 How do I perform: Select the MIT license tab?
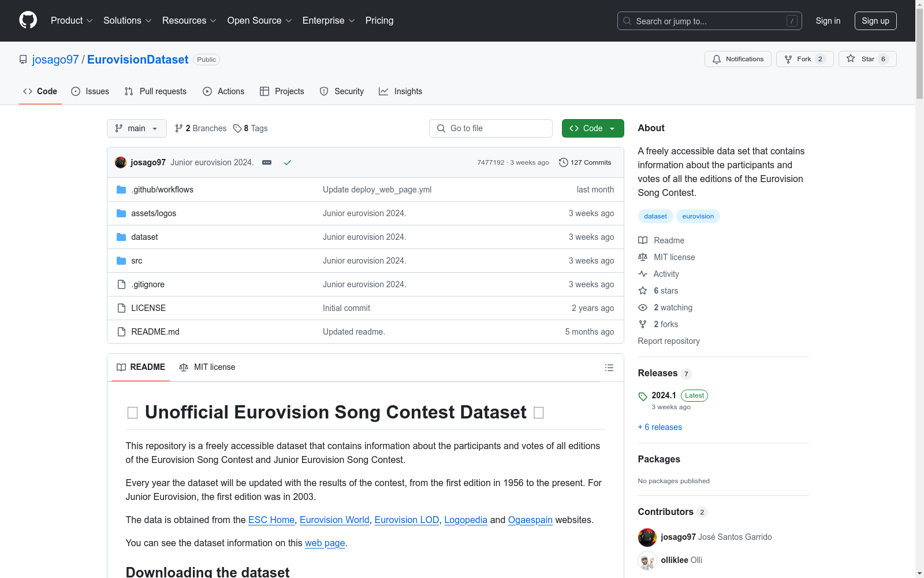click(x=207, y=367)
